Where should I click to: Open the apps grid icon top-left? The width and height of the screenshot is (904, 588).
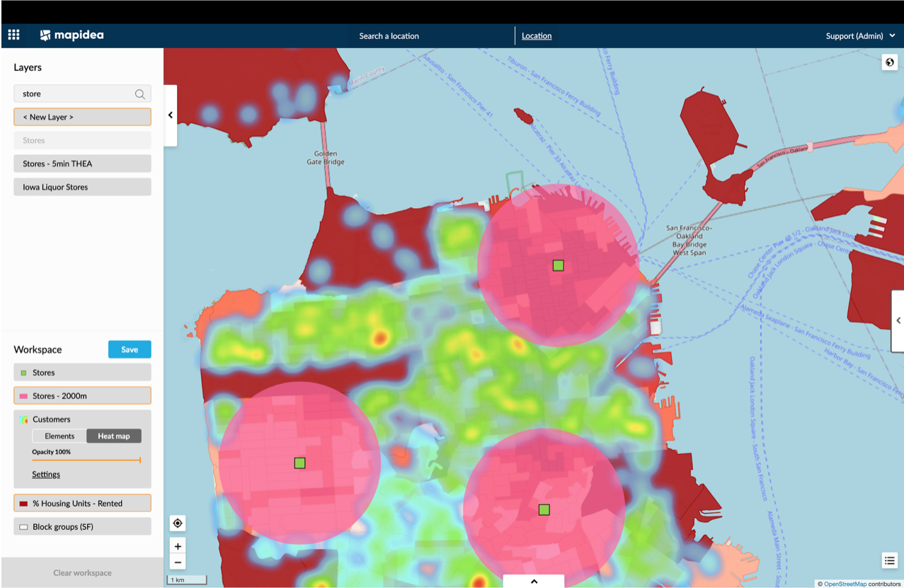pos(13,34)
